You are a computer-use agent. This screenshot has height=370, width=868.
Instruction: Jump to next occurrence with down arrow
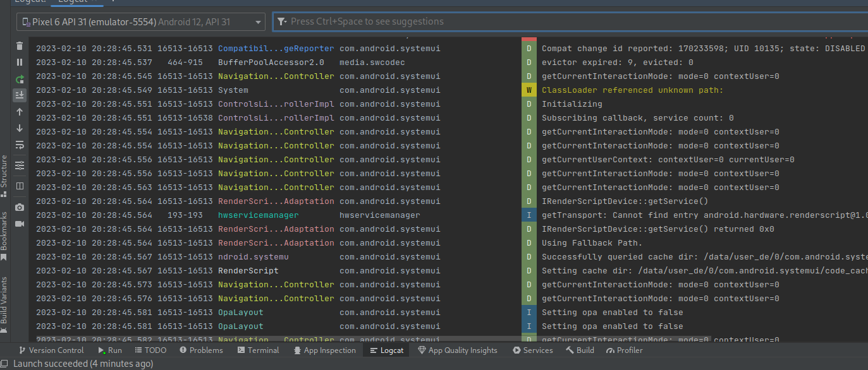pos(19,128)
